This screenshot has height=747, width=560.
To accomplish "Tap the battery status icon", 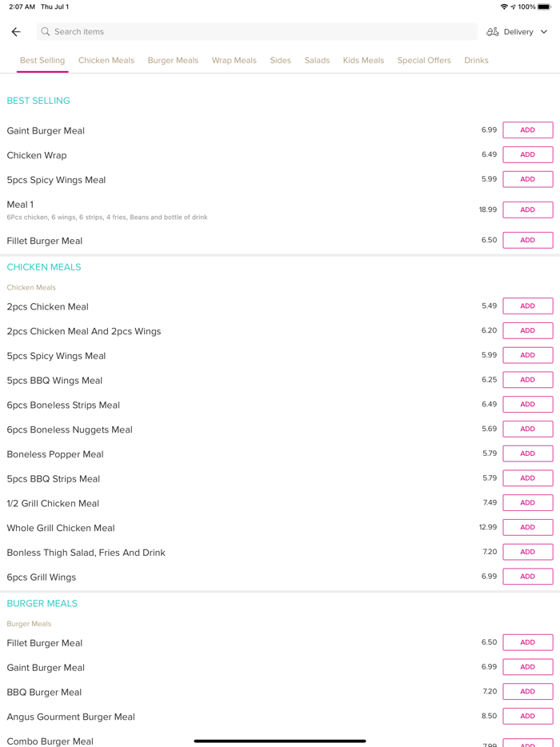I will 545,7.
